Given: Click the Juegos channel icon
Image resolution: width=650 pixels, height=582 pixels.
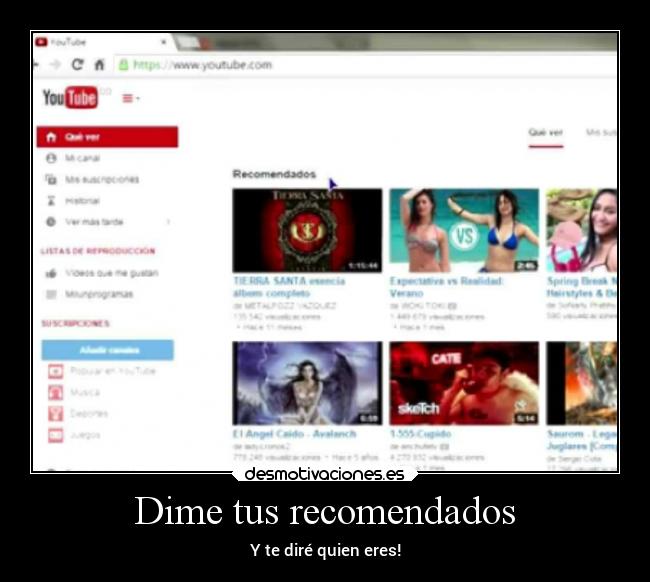Looking at the screenshot, I should click(56, 435).
